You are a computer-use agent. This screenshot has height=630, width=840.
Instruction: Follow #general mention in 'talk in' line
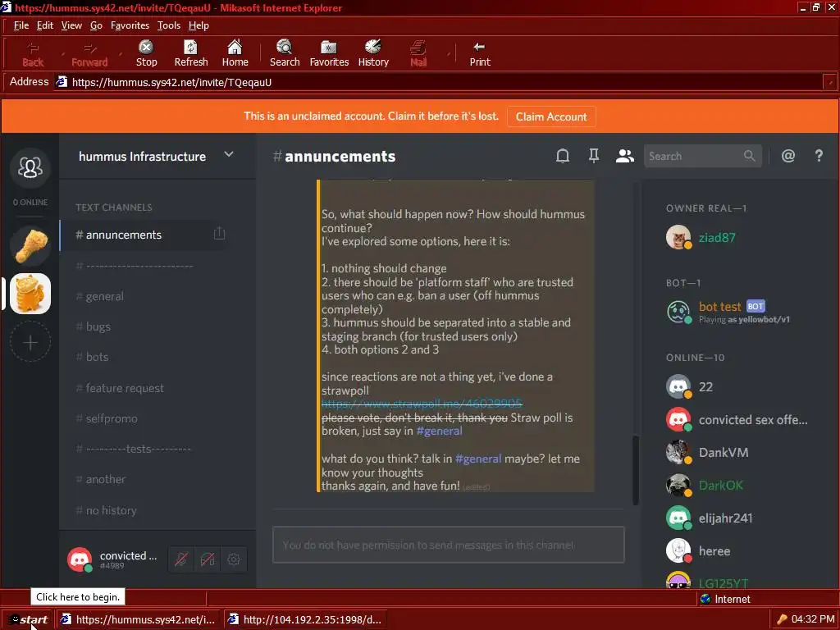(x=478, y=459)
